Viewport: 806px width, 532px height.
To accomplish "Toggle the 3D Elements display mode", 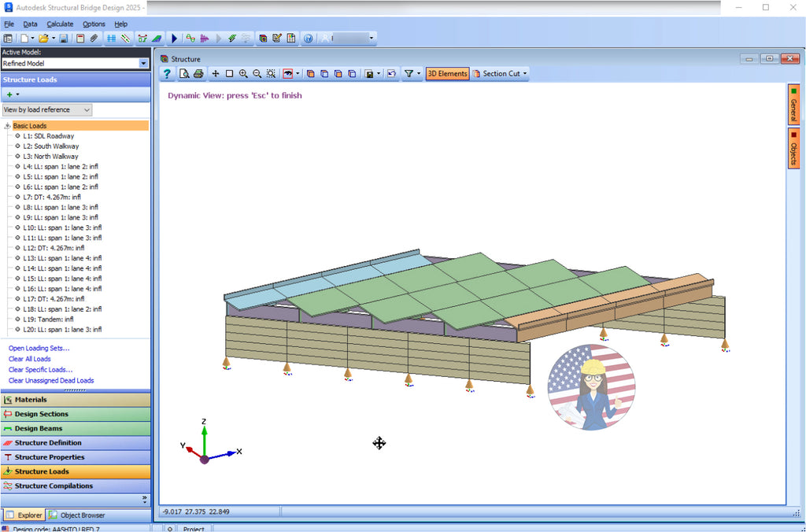I will (447, 73).
